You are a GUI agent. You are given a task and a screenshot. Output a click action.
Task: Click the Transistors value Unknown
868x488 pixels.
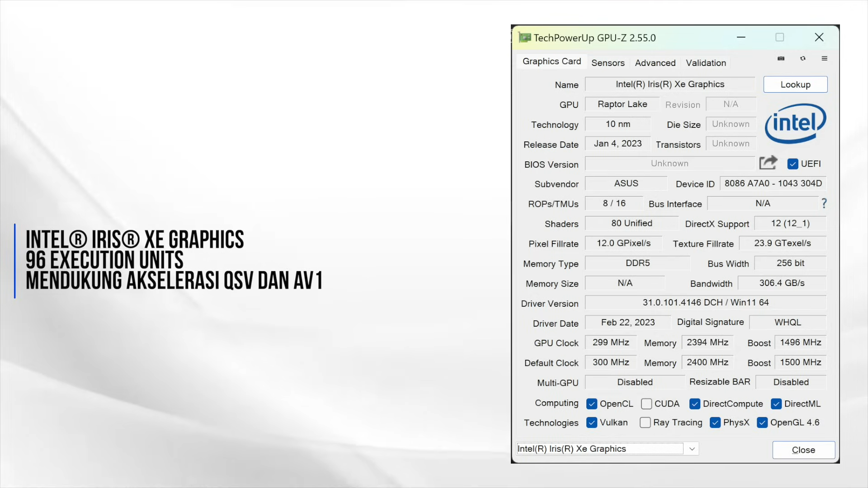click(x=731, y=144)
